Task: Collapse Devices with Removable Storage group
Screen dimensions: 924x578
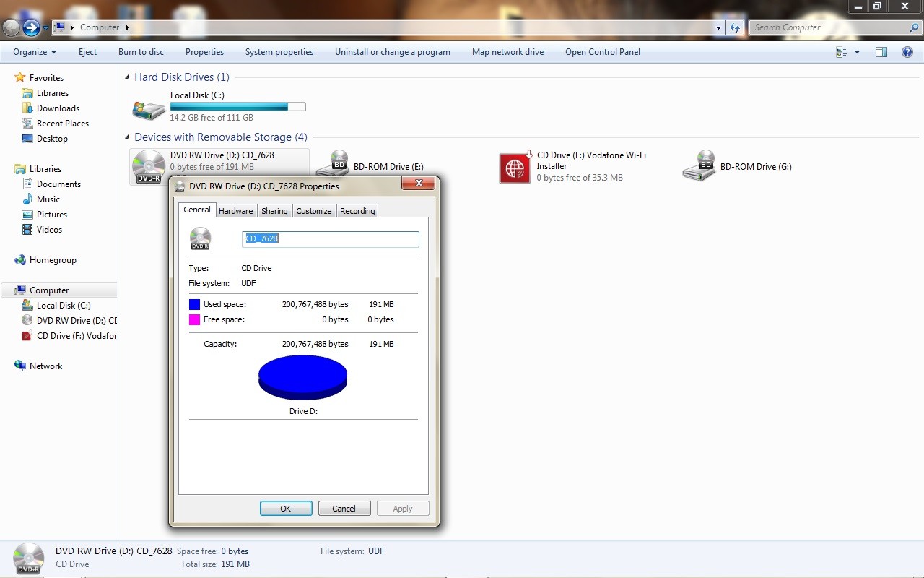Action: pos(128,137)
